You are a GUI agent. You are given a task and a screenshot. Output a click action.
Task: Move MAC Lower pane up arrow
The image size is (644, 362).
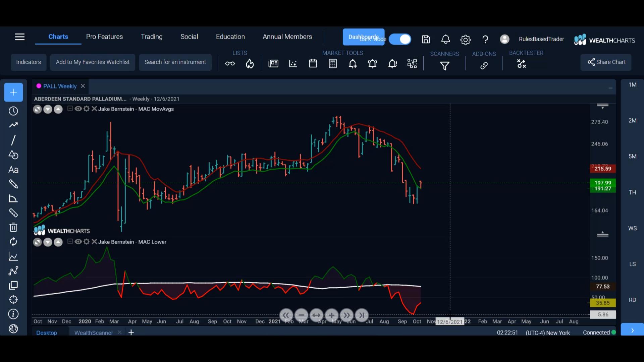[x=58, y=242]
